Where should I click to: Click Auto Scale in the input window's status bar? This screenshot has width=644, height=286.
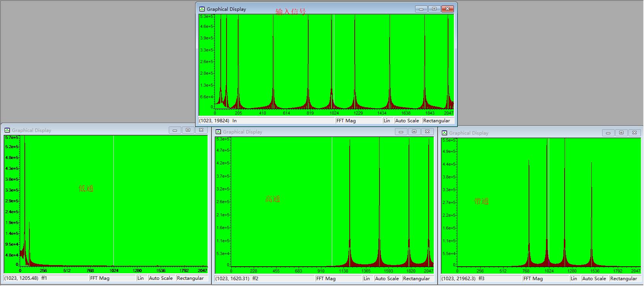tap(407, 121)
